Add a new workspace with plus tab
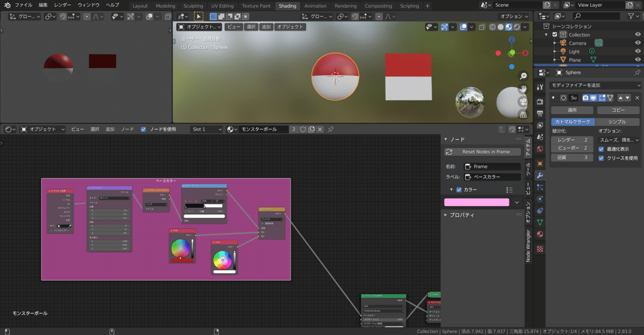This screenshot has height=335, width=644. point(428,6)
